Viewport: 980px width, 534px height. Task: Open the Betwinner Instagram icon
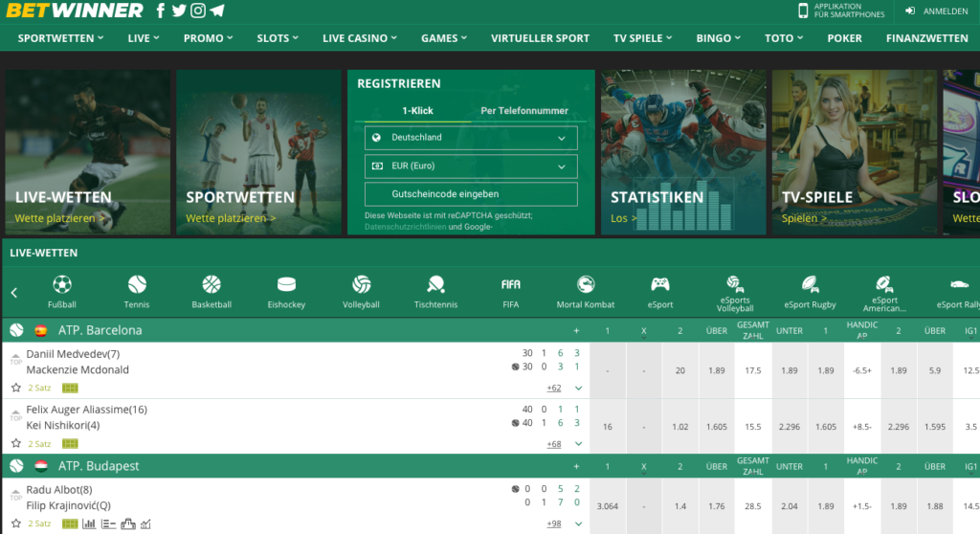point(198,11)
